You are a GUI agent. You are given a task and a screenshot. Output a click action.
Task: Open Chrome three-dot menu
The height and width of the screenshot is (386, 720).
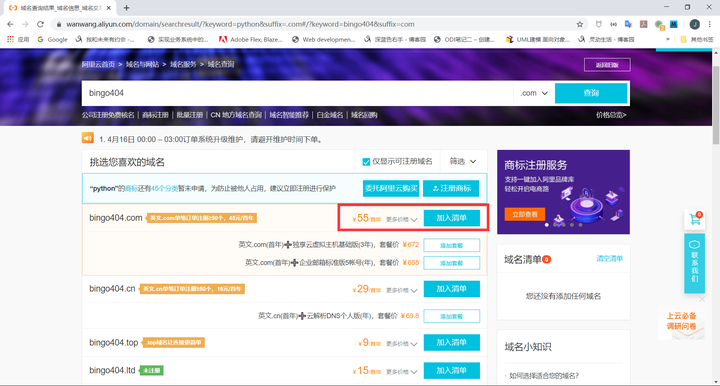(710, 24)
